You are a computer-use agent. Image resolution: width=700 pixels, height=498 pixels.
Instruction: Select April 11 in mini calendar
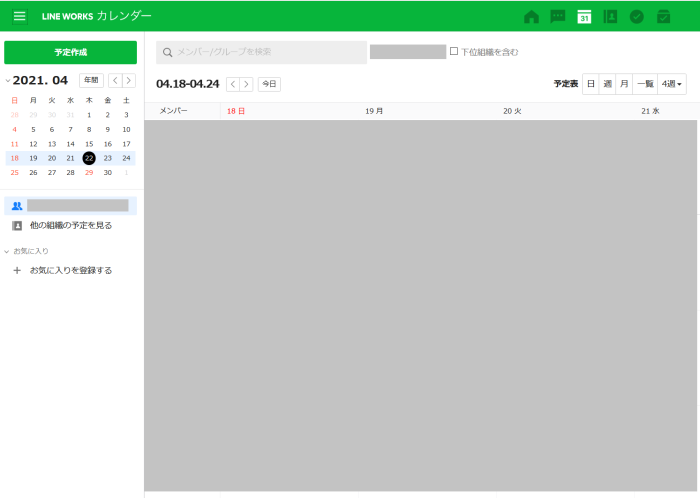[x=15, y=144]
